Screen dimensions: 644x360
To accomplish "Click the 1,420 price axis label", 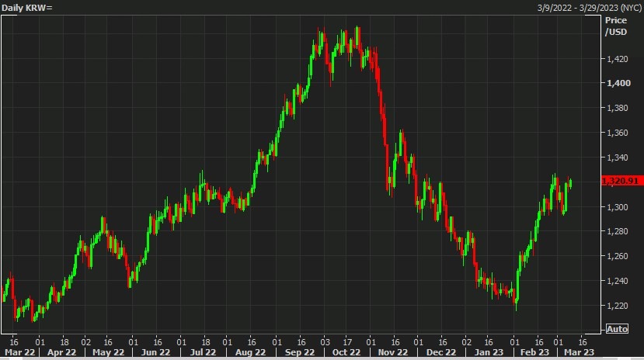I will 618,59.
